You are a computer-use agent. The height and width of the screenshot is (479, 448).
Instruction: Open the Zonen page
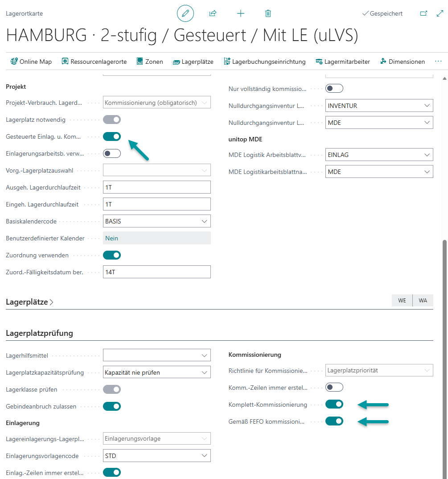click(150, 62)
